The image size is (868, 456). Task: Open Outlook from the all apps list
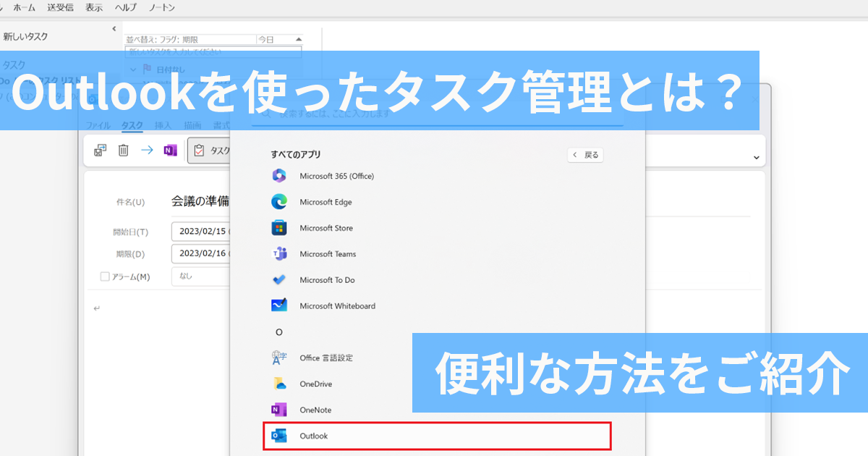click(x=437, y=436)
